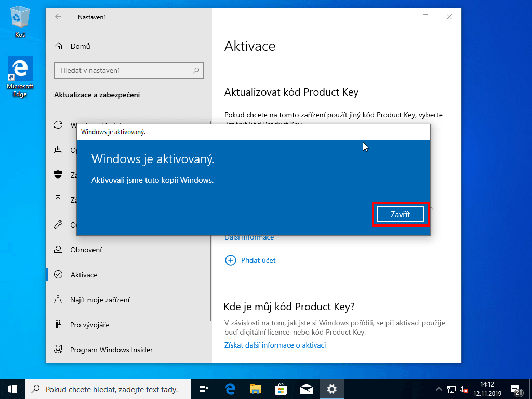Launch Microsoft Edge from the taskbar
The width and height of the screenshot is (532, 399).
pyautogui.click(x=230, y=389)
